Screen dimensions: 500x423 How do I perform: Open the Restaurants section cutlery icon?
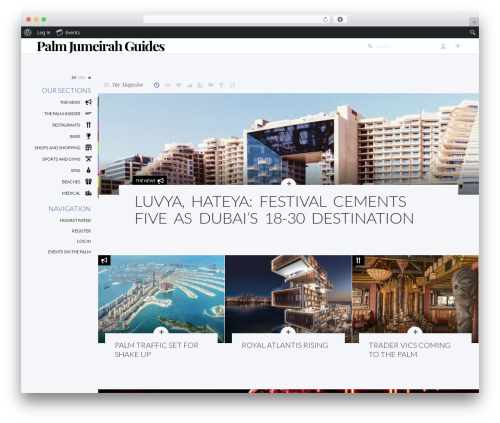pyautogui.click(x=88, y=125)
